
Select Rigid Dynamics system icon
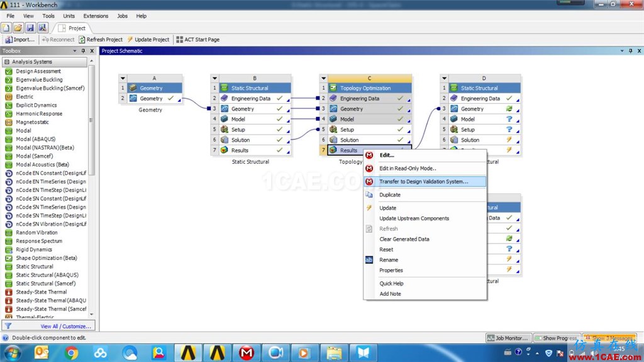coord(9,250)
